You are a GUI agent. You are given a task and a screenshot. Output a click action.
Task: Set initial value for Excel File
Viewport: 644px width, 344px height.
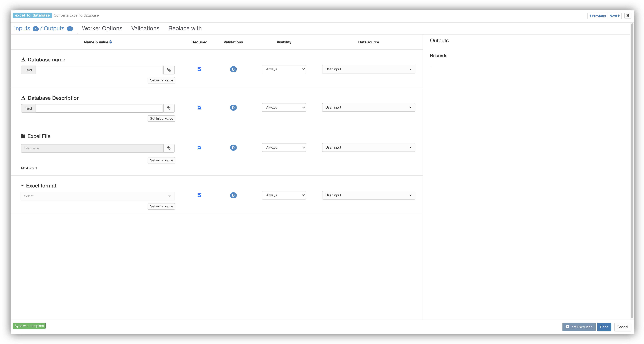pos(161,160)
